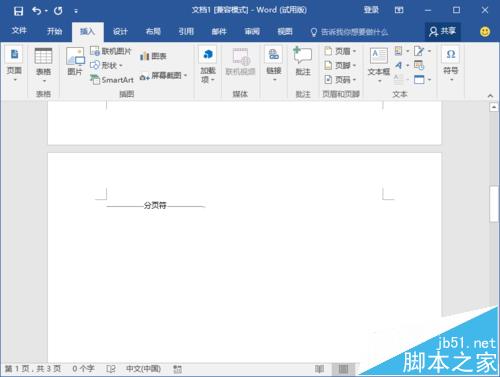
Task: Click the Save icon in the quick access toolbar
Action: 18,11
